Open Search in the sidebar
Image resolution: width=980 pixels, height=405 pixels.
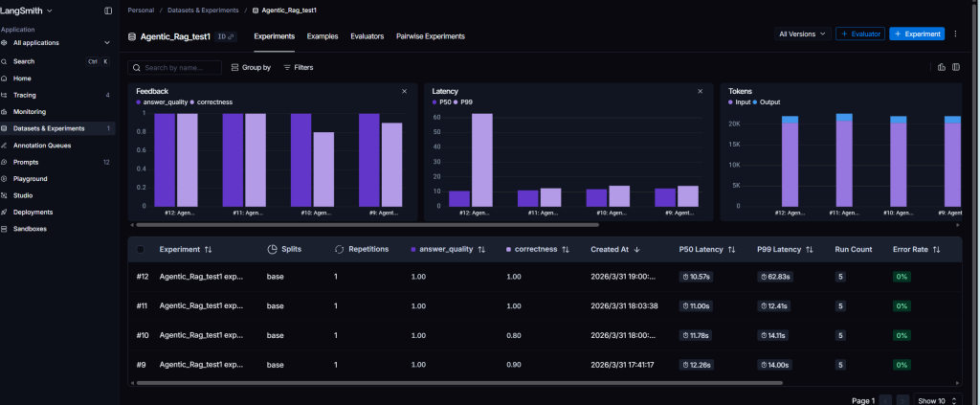point(56,61)
